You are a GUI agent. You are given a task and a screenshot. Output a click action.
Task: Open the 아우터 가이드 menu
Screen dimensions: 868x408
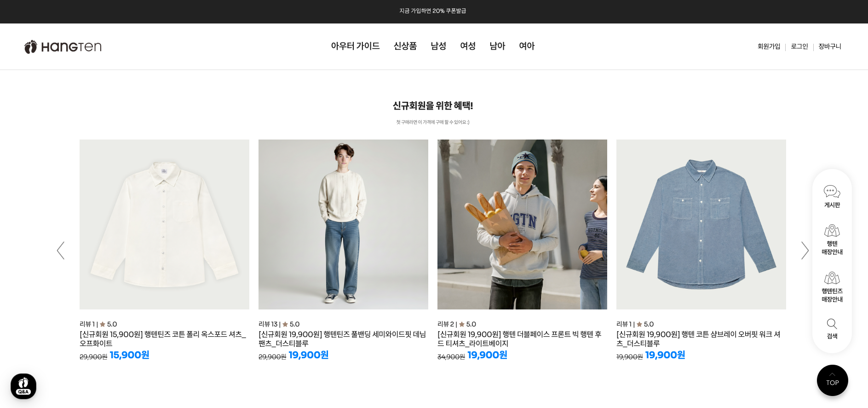click(355, 46)
